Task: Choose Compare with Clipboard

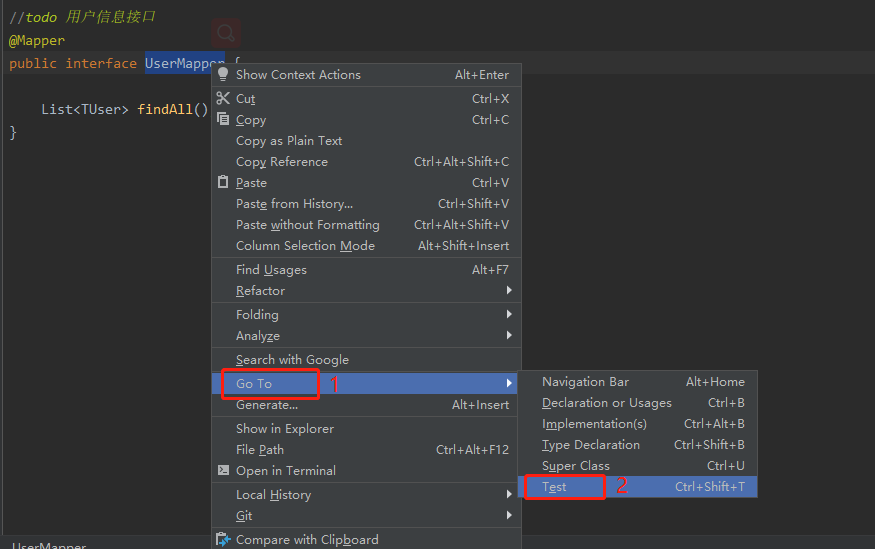Action: point(367,540)
